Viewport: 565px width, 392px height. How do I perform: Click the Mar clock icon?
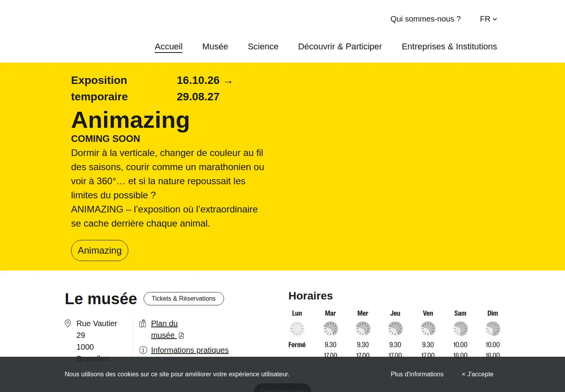pyautogui.click(x=330, y=329)
